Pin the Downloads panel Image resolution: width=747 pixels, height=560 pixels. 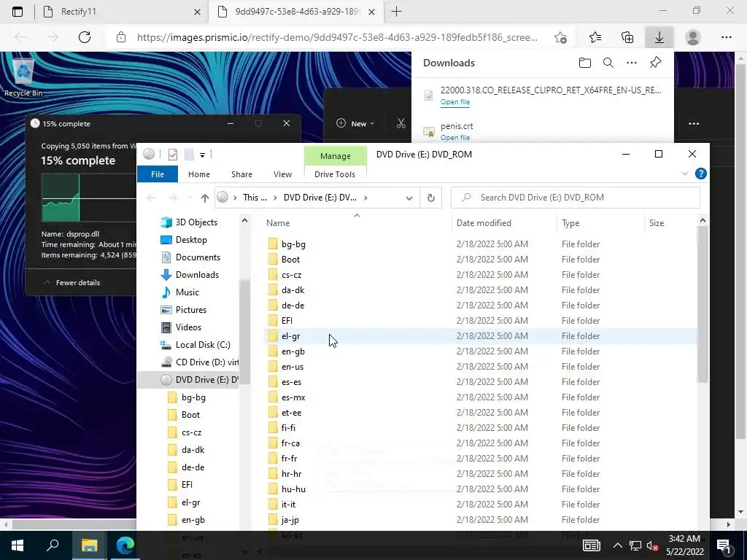click(656, 63)
